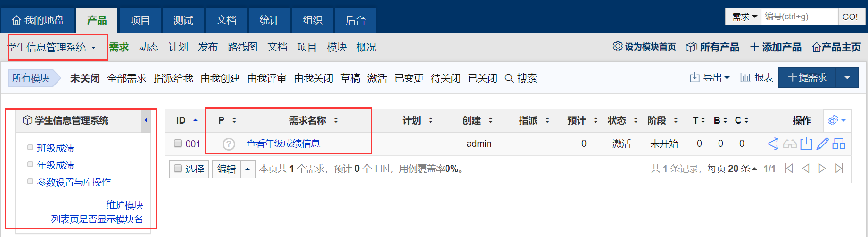Open 计划 in product submenu

pos(178,47)
